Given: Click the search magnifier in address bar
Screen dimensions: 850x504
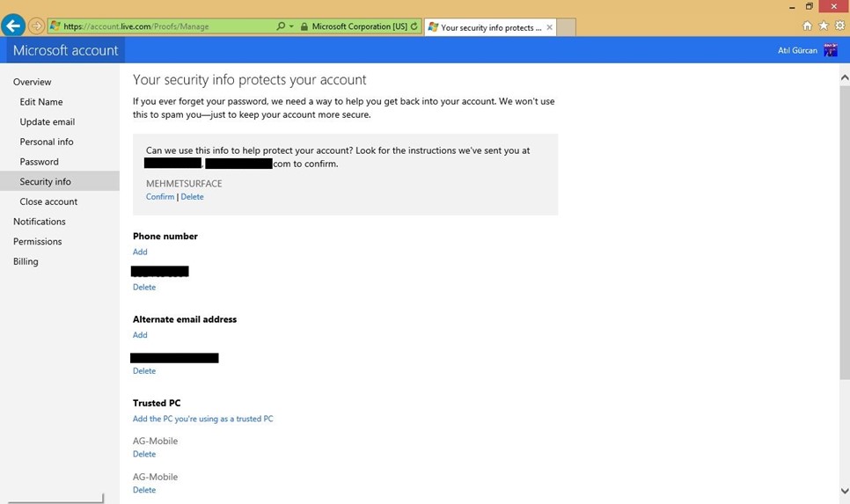Looking at the screenshot, I should (281, 26).
